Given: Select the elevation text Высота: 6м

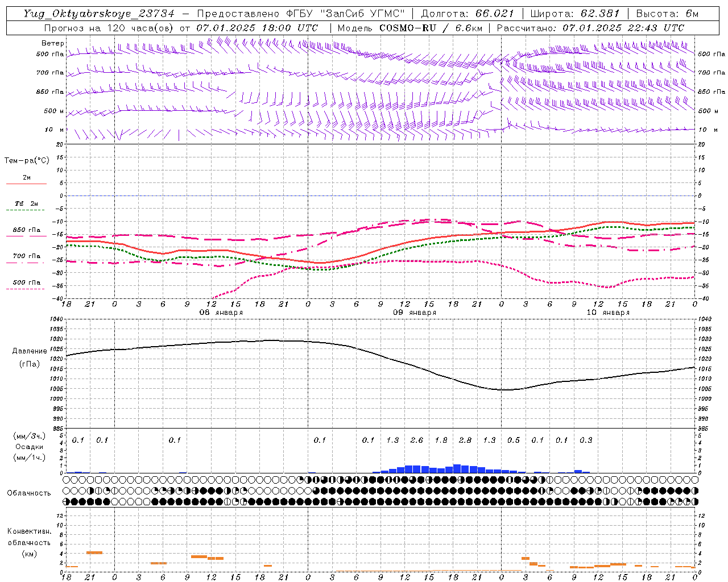Looking at the screenshot, I should pos(667,14).
